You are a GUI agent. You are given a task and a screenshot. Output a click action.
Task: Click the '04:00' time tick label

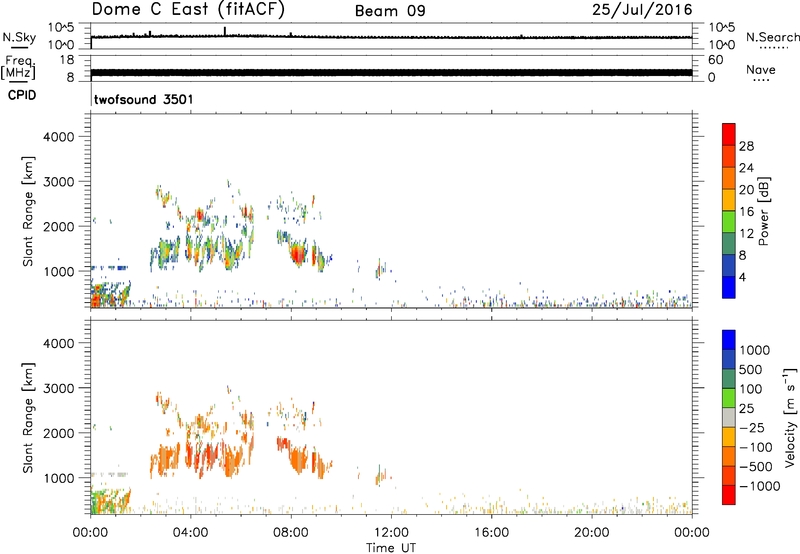click(x=190, y=533)
